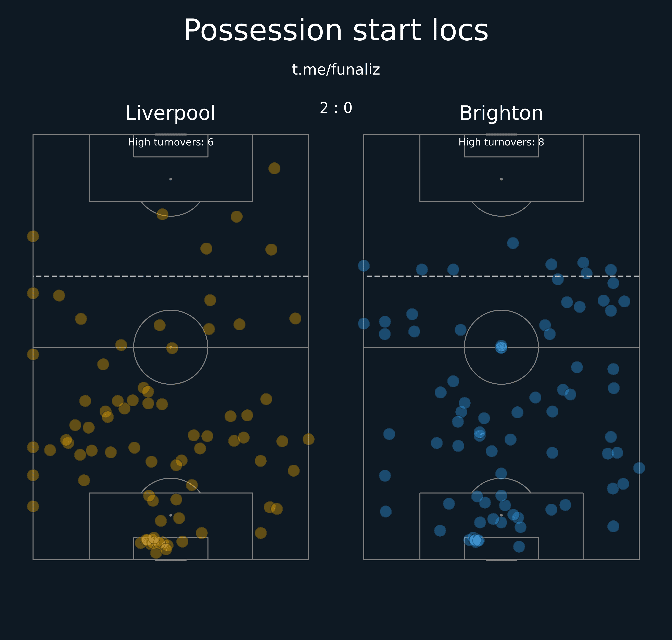672x640 pixels.
Task: Select the yellow dot on Liverpool's right touchline
Action: point(308,439)
